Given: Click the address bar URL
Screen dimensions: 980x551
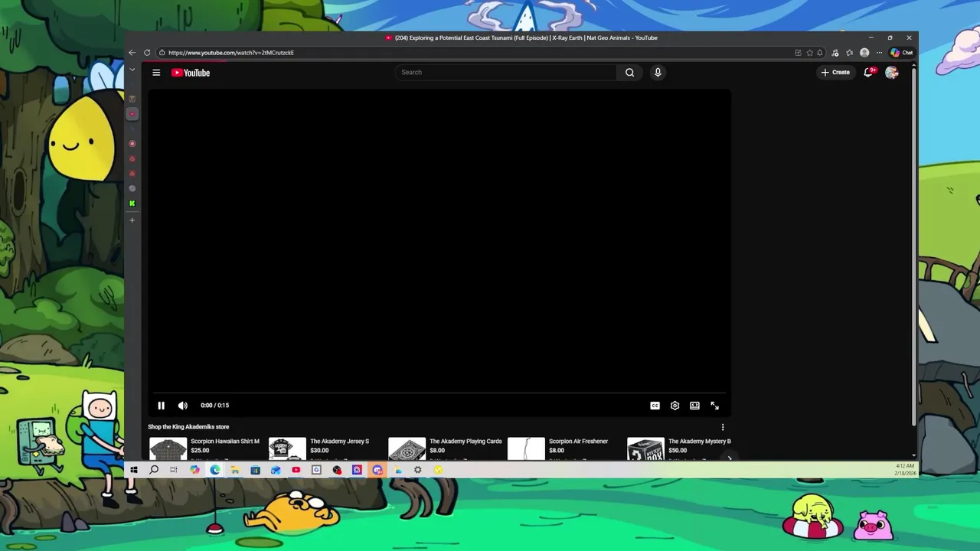Looking at the screenshot, I should pyautogui.click(x=231, y=53).
